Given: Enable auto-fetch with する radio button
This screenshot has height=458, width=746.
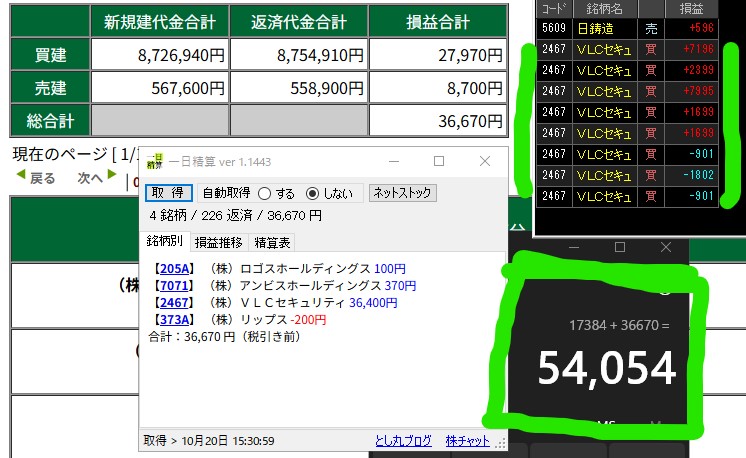Looking at the screenshot, I should [265, 193].
